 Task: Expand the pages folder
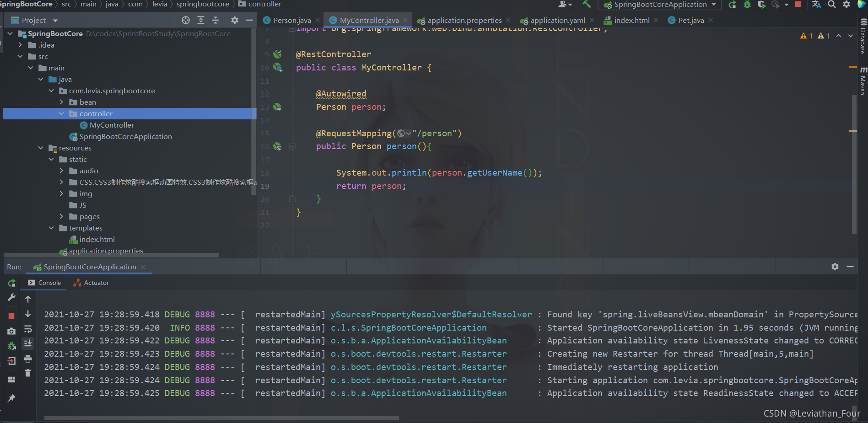61,216
